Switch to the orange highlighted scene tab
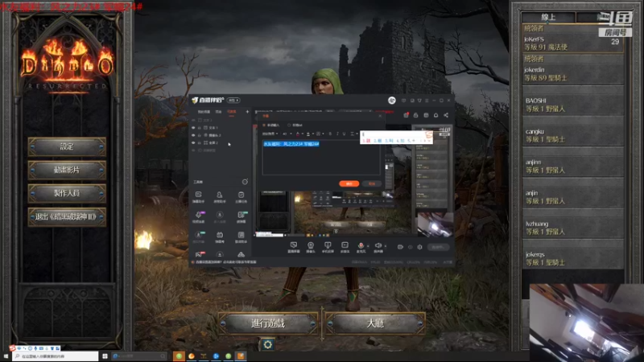Screen dimensions: 644x362 click(232, 112)
